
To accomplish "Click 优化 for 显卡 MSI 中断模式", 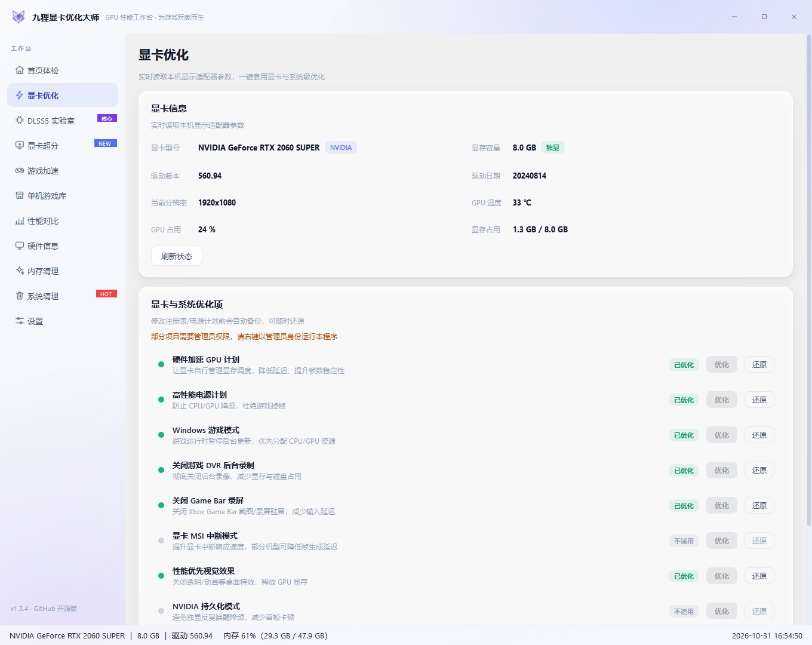I will (x=722, y=541).
